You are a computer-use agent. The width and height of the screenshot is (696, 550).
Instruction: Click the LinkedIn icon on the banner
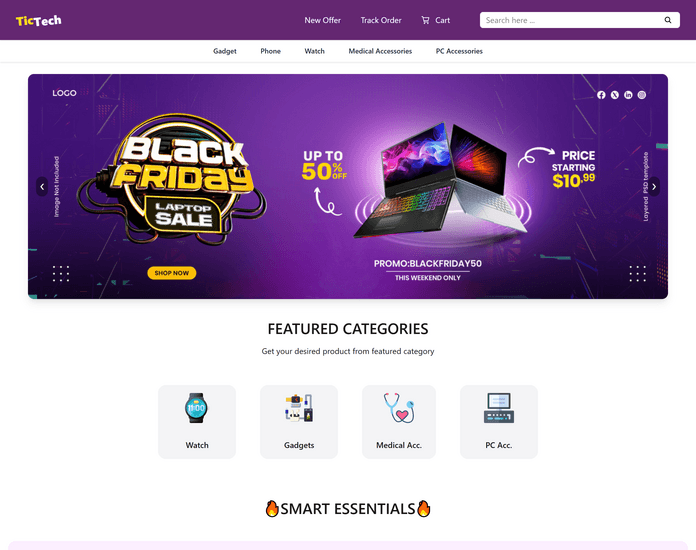tap(628, 95)
